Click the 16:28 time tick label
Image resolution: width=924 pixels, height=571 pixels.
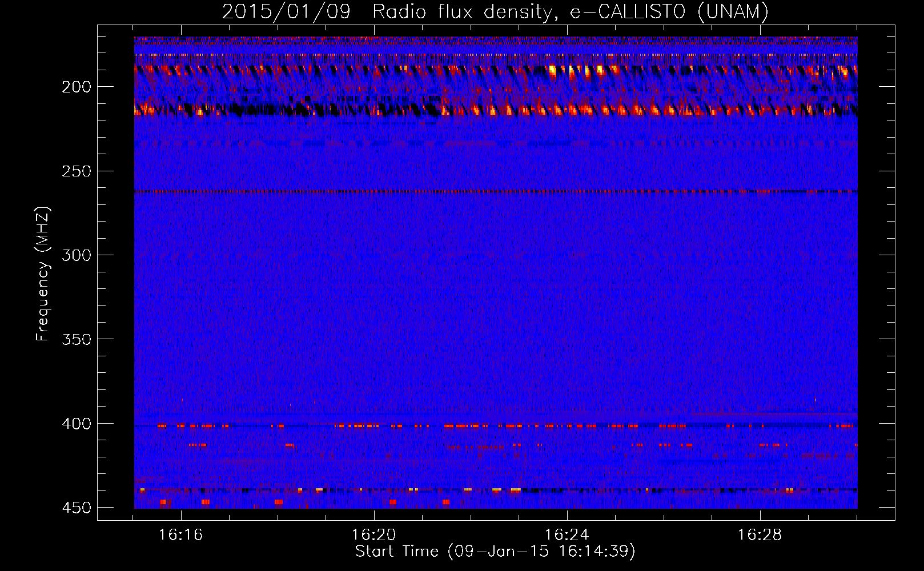760,535
